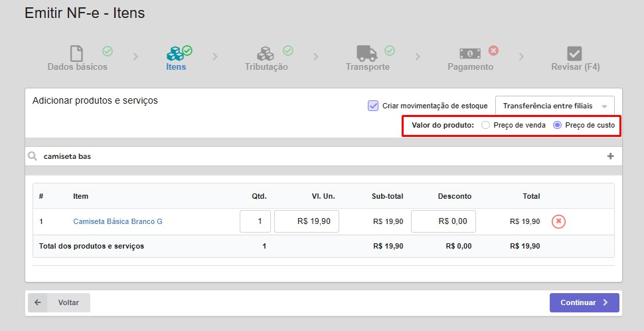Select Preço de custo radio option
Screen dimensions: 644x331
coord(558,125)
